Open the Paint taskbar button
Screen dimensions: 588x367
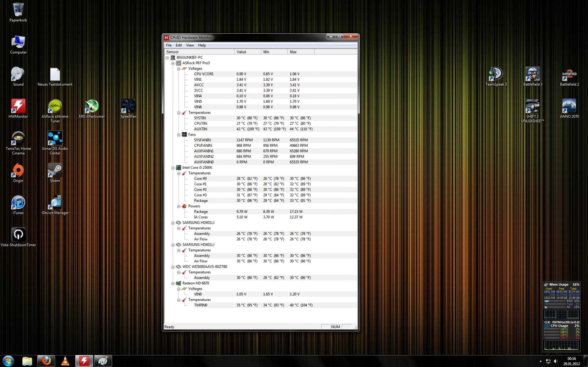[103, 361]
